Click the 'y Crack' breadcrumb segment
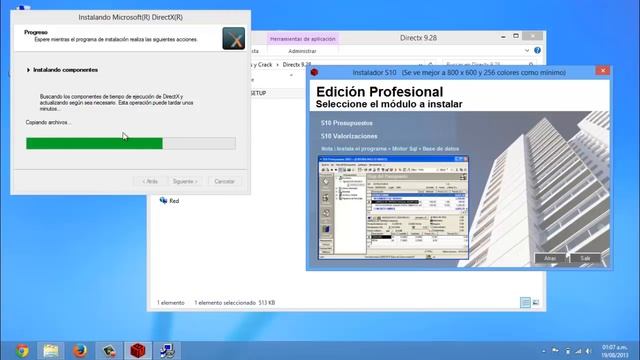This screenshot has width=640, height=360. tap(262, 64)
